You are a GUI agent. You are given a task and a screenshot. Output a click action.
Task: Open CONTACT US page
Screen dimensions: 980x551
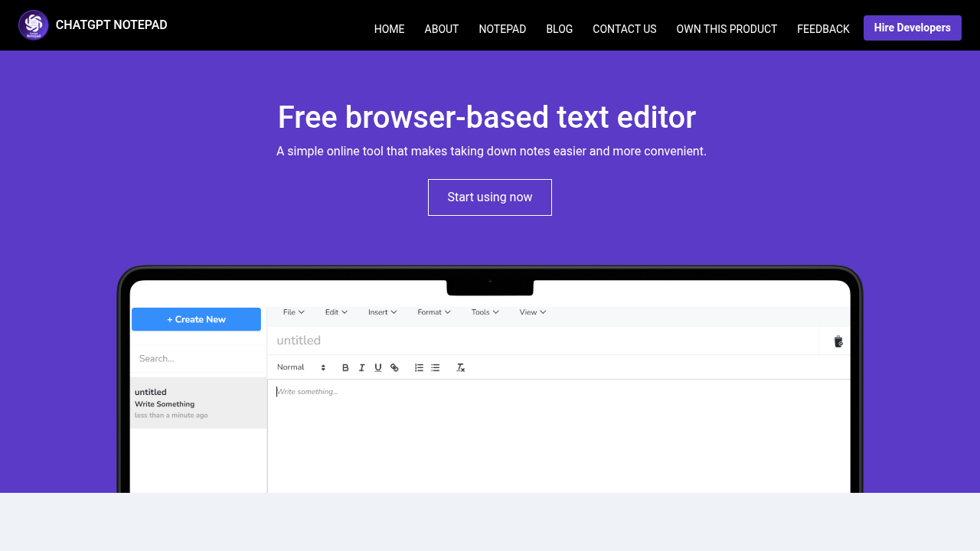coord(625,29)
